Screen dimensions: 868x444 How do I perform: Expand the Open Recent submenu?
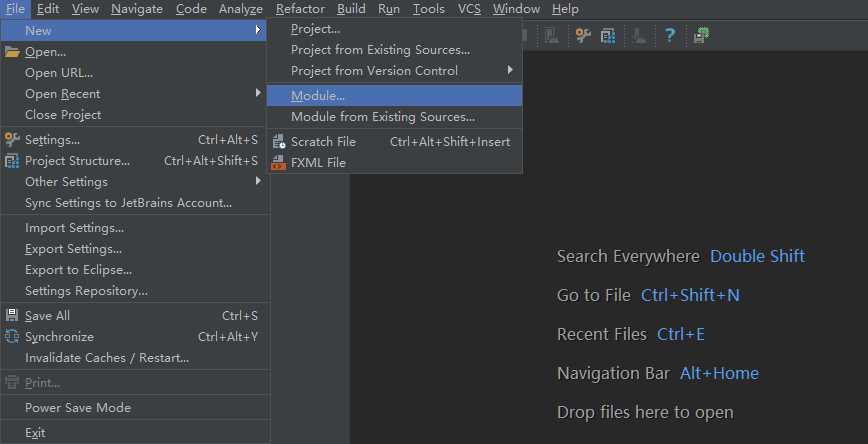[x=62, y=94]
